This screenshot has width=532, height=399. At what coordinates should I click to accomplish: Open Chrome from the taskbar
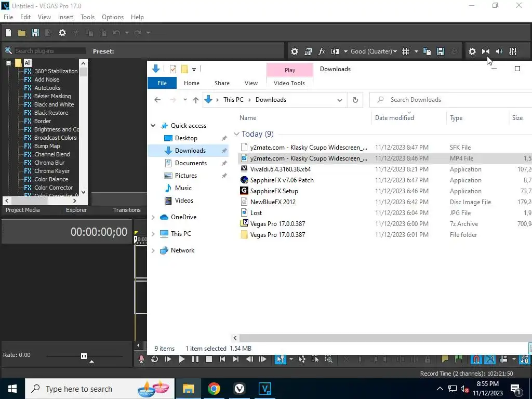pos(214,389)
